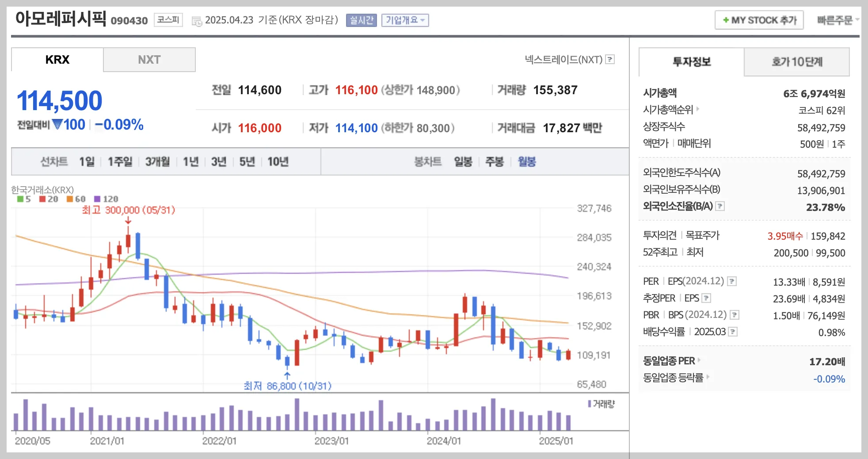Open help icon next to 추정PER EPS
The image size is (868, 459).
706,298
